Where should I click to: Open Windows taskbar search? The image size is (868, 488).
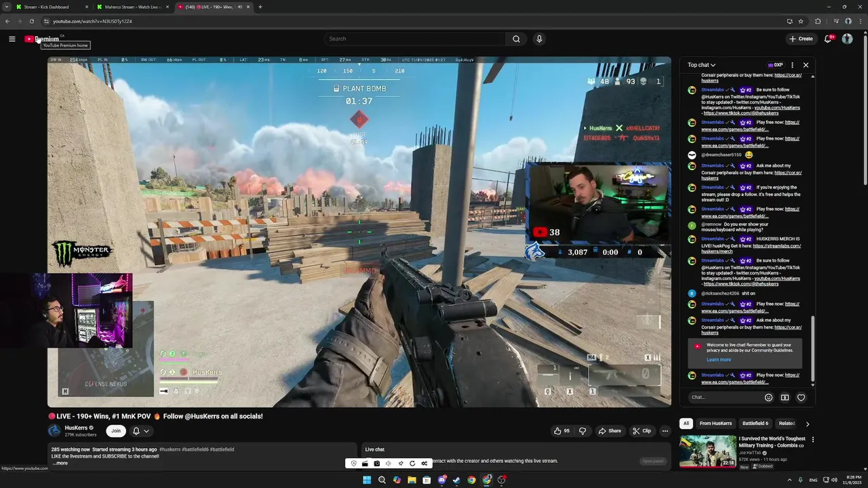(x=382, y=480)
